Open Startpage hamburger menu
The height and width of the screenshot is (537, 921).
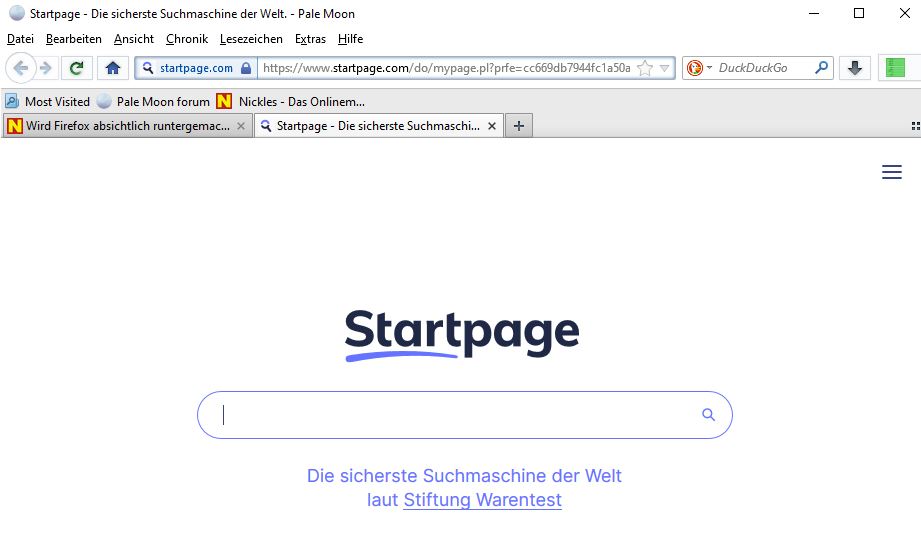[892, 172]
